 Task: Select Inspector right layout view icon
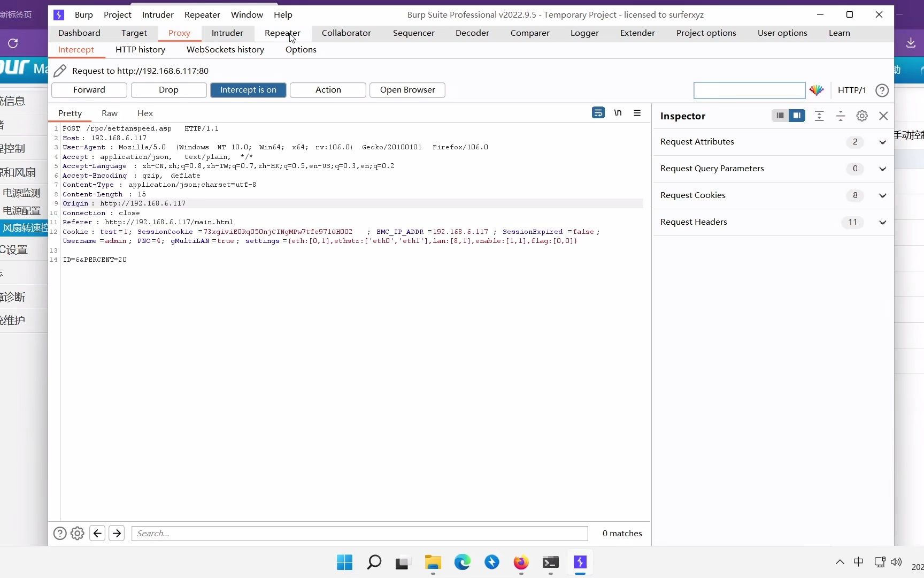797,116
